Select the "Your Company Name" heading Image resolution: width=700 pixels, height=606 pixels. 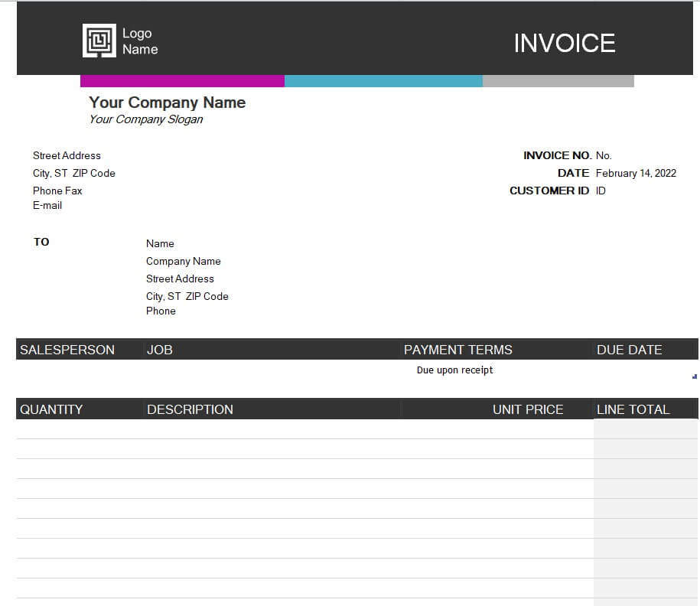167,103
